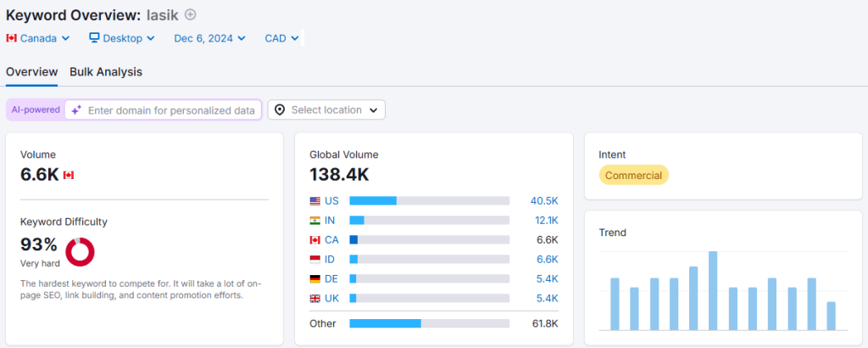Click the 40.5K US volume link

click(544, 201)
